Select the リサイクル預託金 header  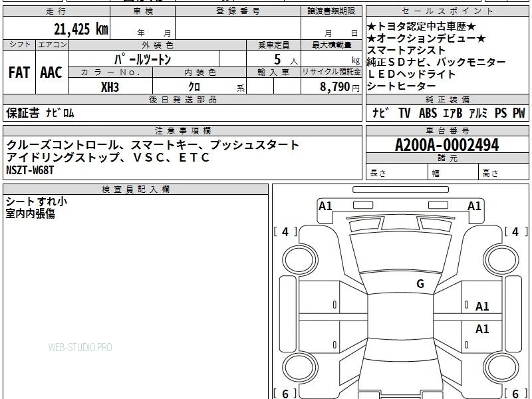click(x=331, y=72)
